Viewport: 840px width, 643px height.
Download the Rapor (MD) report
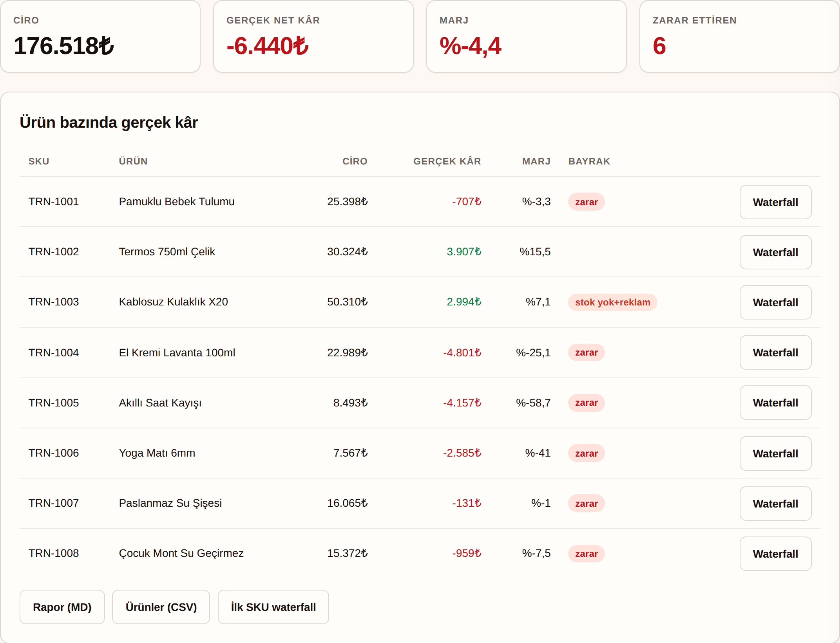coord(62,607)
